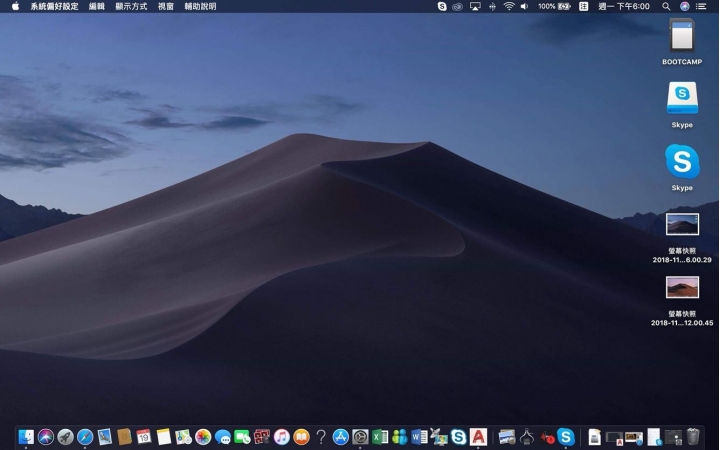Click the Skype status icon in menu bar
This screenshot has width=720, height=450.
442,6
